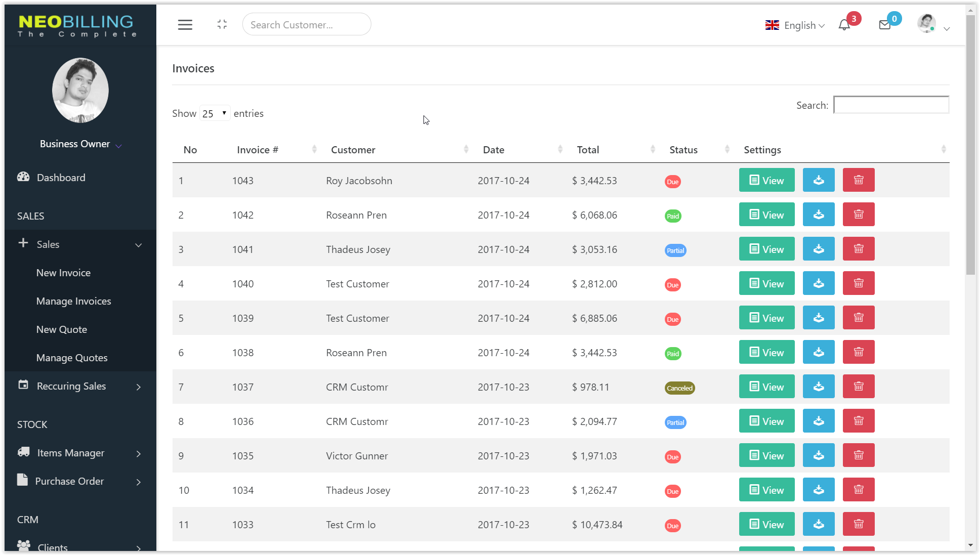Toggle fullscreen with the collapse arrows icon

[222, 24]
